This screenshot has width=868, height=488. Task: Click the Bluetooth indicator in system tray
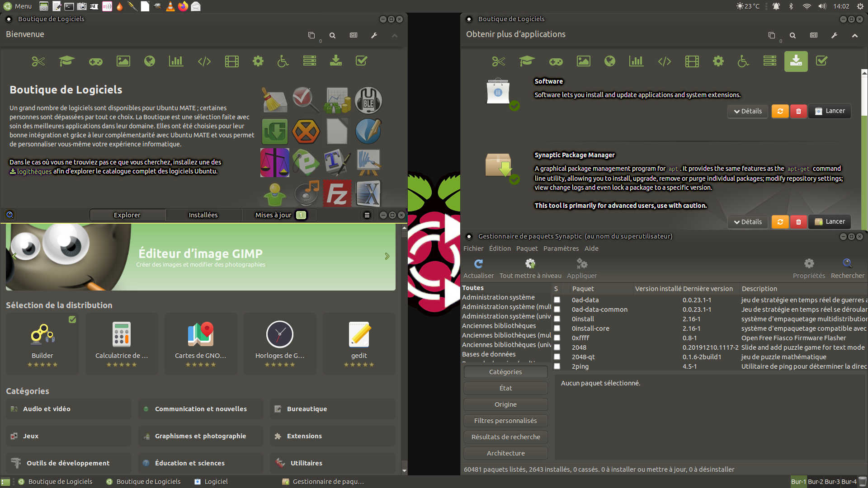791,6
